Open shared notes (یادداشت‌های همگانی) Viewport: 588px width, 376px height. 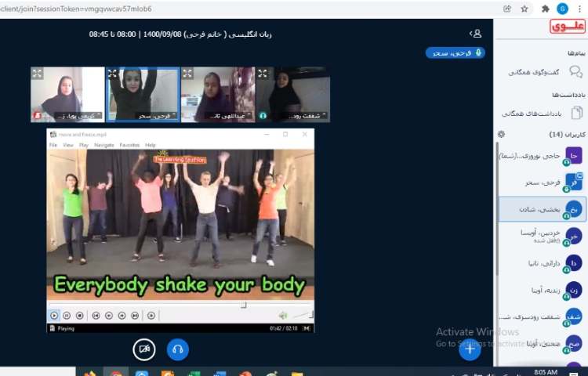coord(541,113)
